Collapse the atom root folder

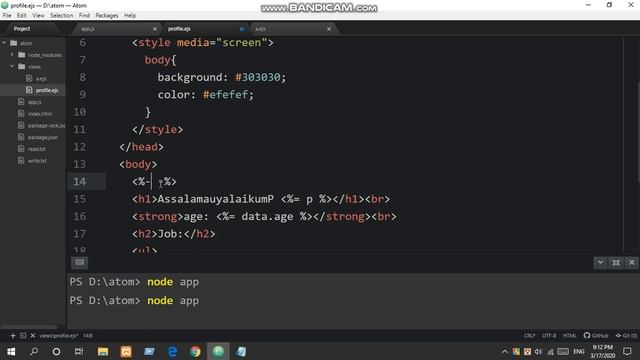4,43
